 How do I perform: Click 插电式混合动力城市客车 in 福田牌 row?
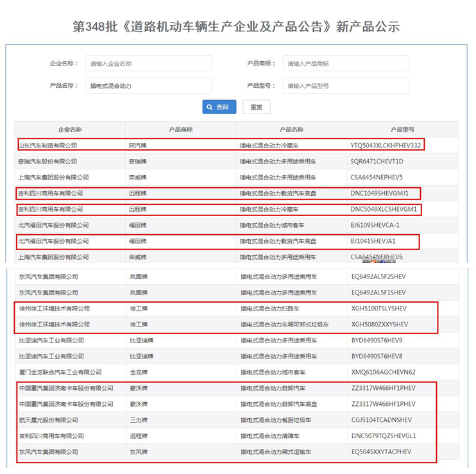(x=272, y=225)
